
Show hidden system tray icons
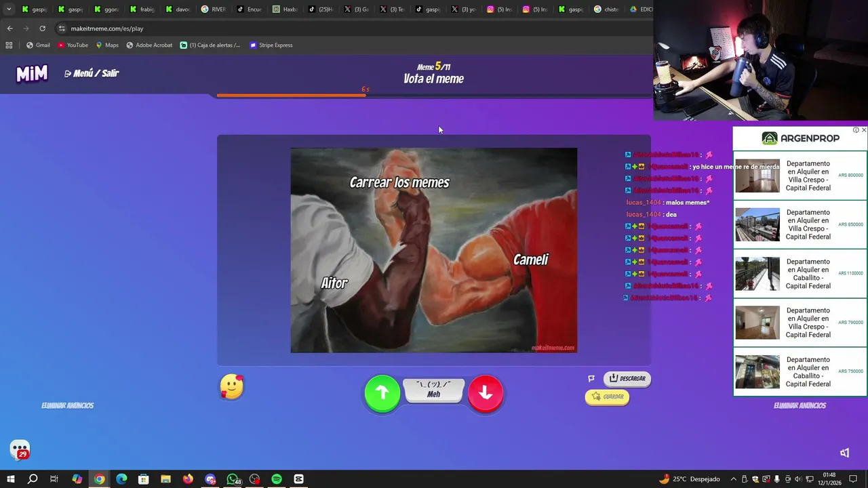click(x=733, y=479)
